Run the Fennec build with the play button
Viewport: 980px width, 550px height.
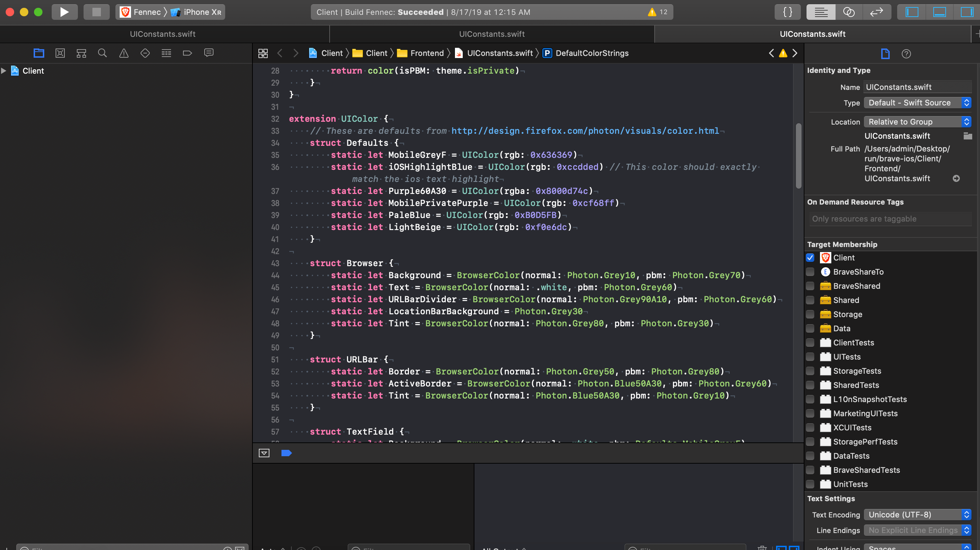[64, 12]
